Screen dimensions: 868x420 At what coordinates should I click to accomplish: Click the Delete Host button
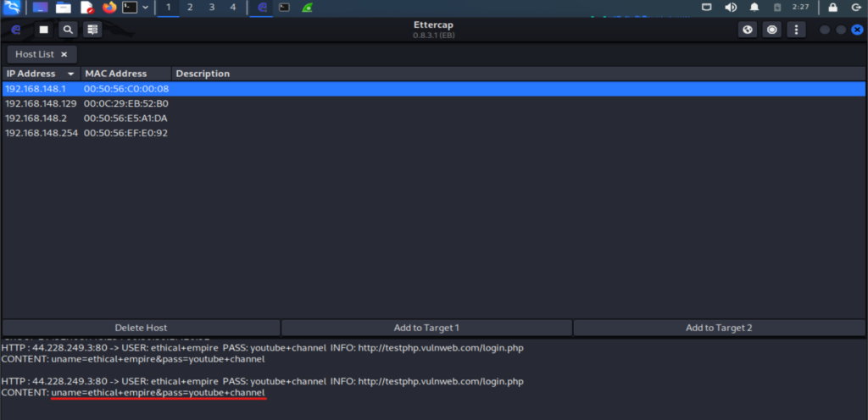coord(141,328)
